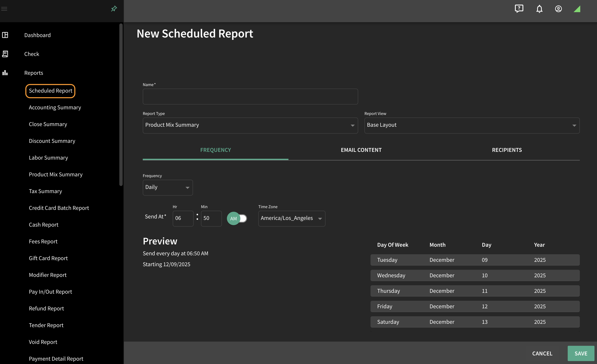Click the Cancel button
The height and width of the screenshot is (364, 597).
tap(542, 353)
